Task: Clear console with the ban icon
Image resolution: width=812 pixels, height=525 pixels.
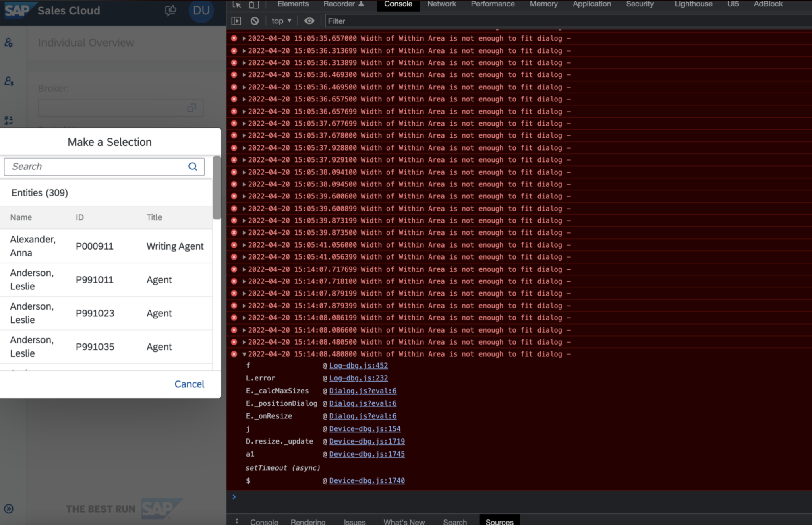Action: click(x=255, y=21)
